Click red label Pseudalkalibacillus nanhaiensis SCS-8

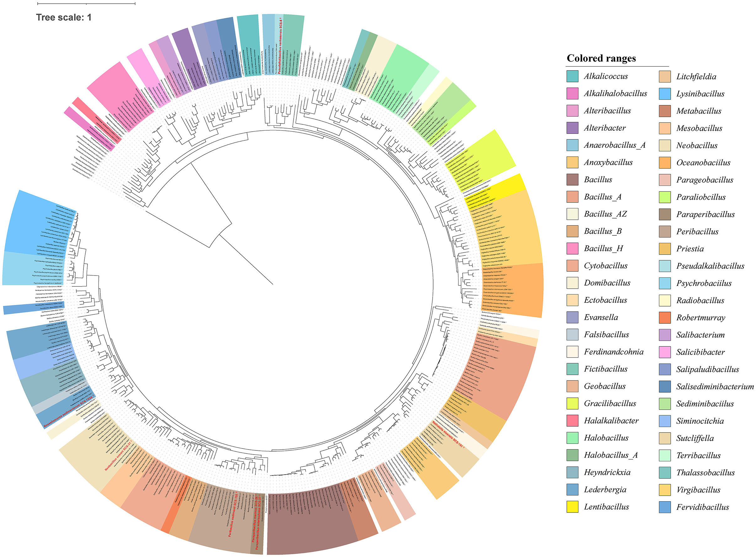(x=281, y=46)
